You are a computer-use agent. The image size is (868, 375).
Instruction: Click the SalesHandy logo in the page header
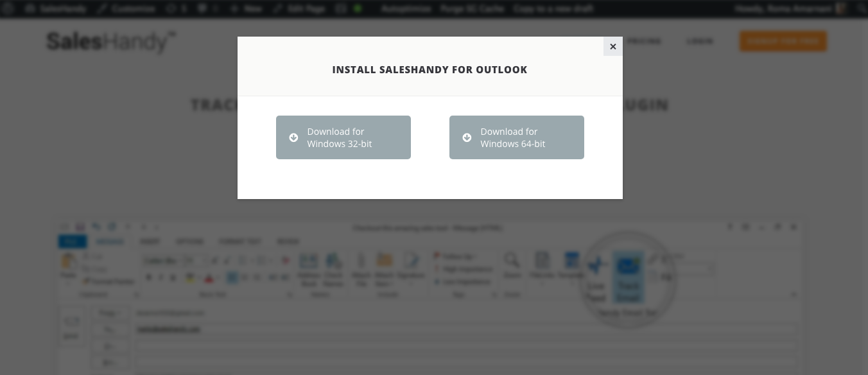click(110, 42)
